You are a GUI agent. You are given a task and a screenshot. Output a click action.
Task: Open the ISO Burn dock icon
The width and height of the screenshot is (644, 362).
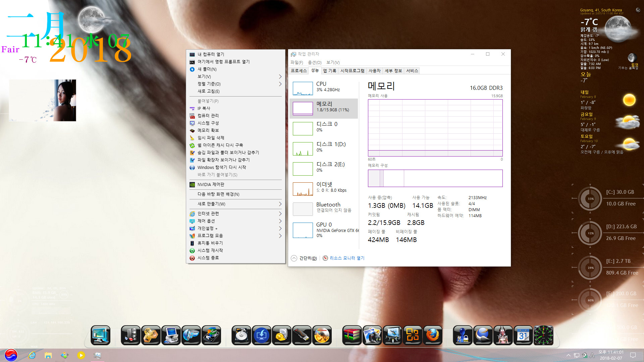(x=322, y=335)
